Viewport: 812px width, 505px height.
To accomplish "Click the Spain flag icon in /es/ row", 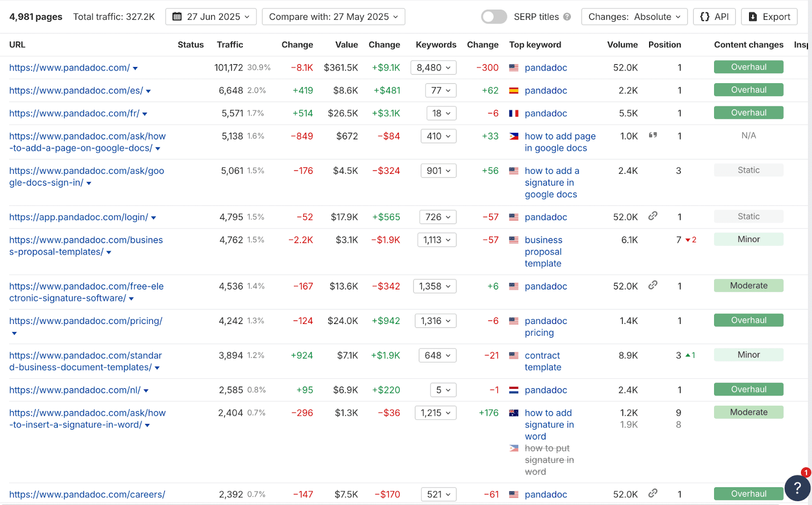I will pyautogui.click(x=514, y=91).
